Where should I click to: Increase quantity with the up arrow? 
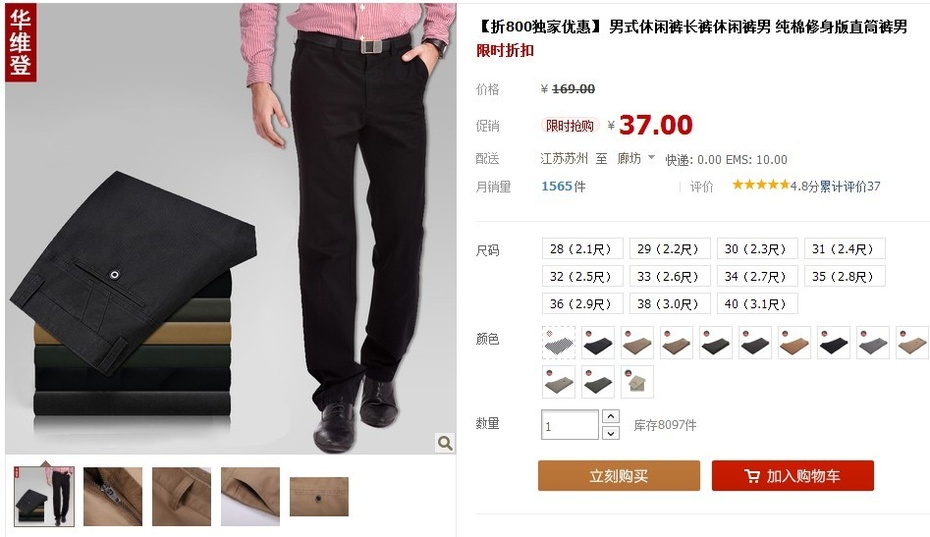(x=611, y=417)
